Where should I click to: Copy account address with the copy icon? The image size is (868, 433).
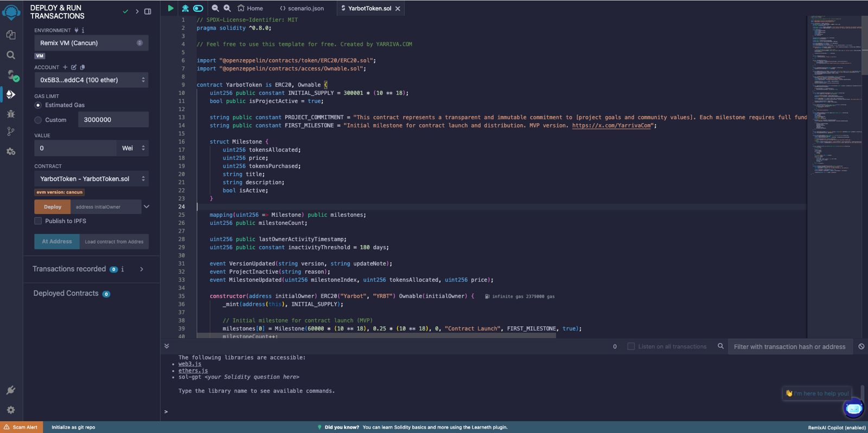(x=82, y=67)
